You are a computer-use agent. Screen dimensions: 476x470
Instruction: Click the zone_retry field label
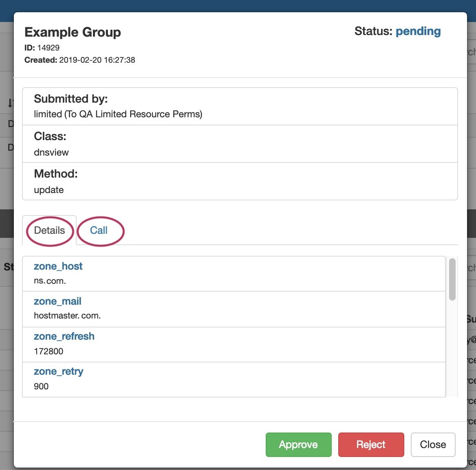59,371
